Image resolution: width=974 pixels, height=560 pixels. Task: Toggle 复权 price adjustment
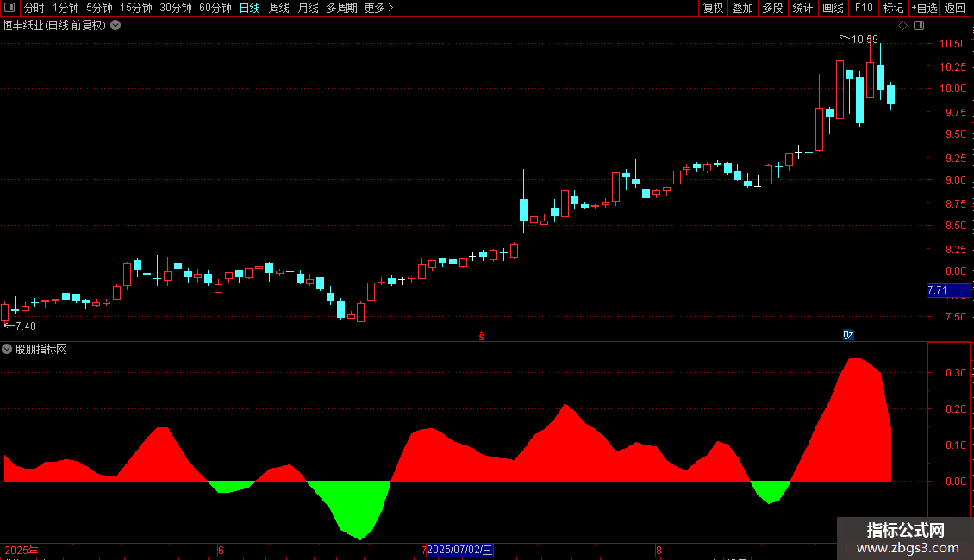coord(713,8)
